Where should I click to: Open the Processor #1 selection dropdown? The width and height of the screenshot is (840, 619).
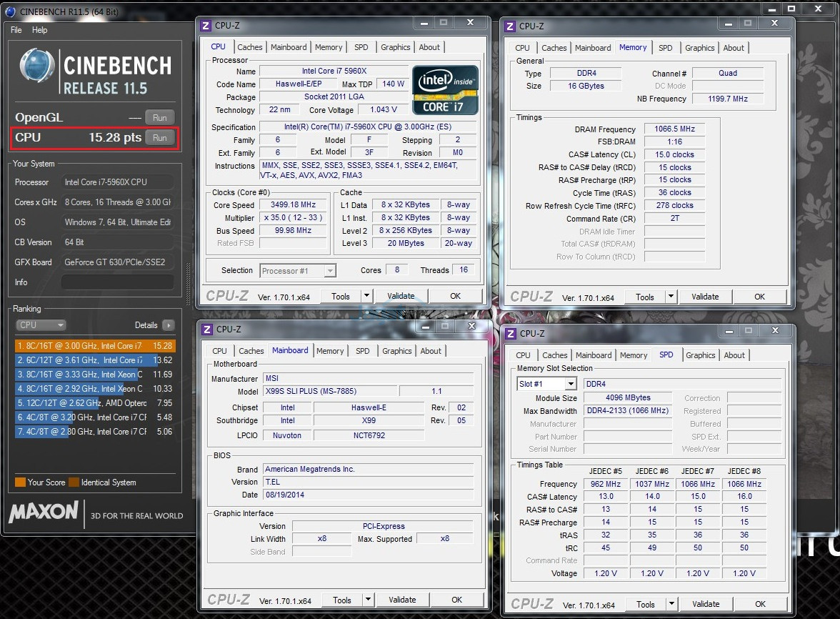329,271
